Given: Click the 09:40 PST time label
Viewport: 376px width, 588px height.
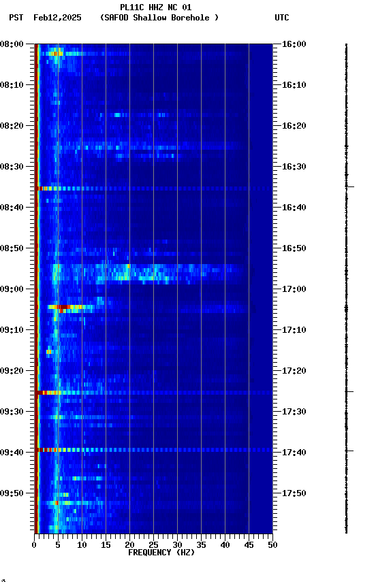Looking at the screenshot, I should 12,453.
